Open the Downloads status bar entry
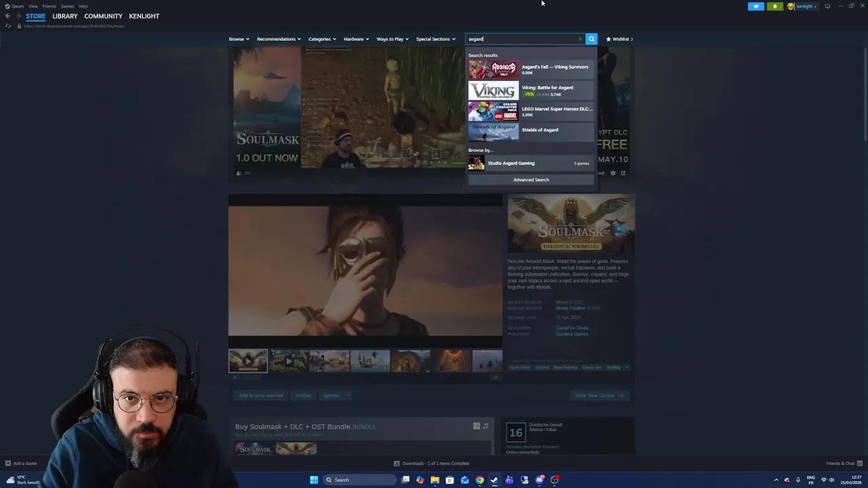Screen dimensions: 868x488 click(x=432, y=464)
